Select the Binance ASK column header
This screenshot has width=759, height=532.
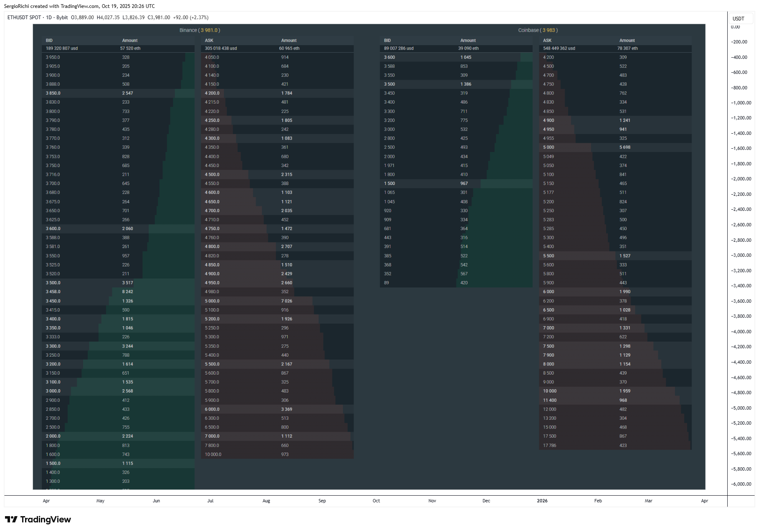point(209,41)
